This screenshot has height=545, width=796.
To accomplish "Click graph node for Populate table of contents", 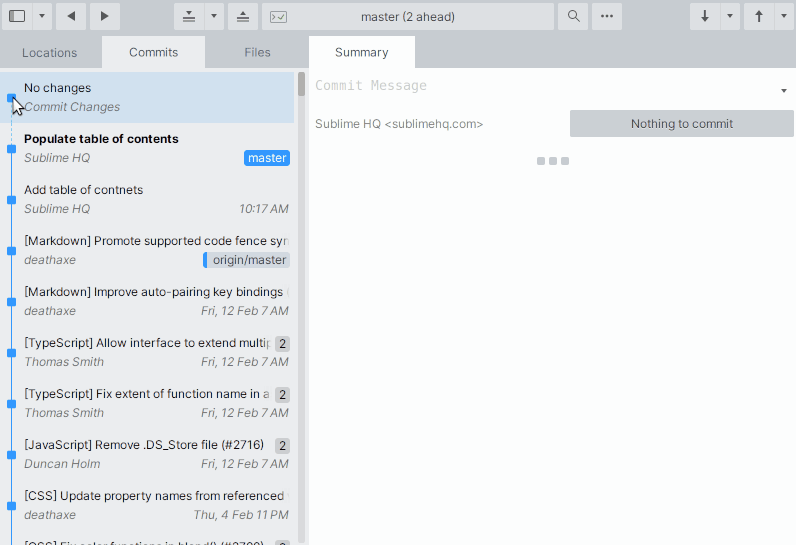I will click(x=12, y=149).
